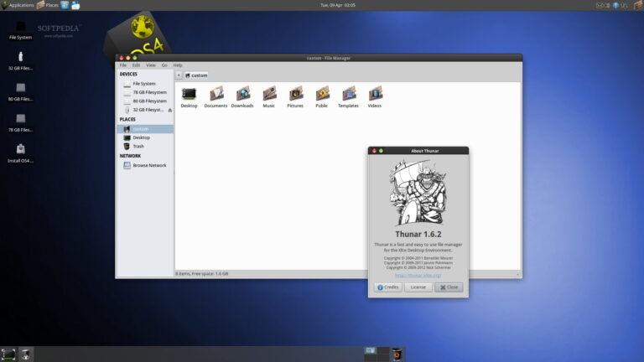Click the custom path bar button
This screenshot has height=362, width=644.
point(196,75)
